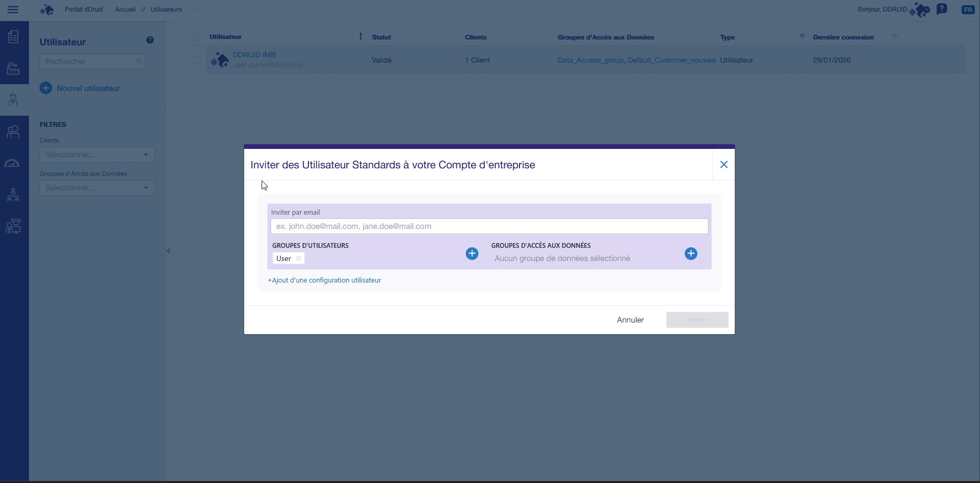This screenshot has width=980, height=483.
Task: Go to Utilisateurs breadcrumb
Action: point(166,9)
